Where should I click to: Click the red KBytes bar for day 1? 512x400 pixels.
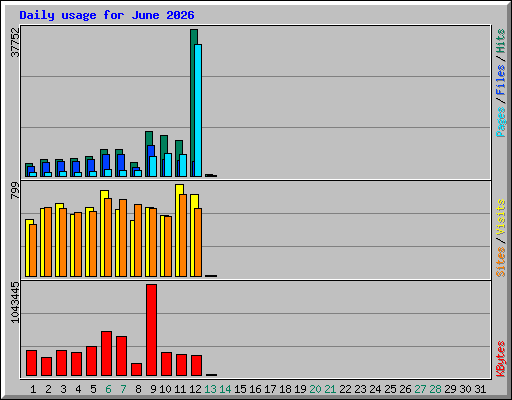31,363
